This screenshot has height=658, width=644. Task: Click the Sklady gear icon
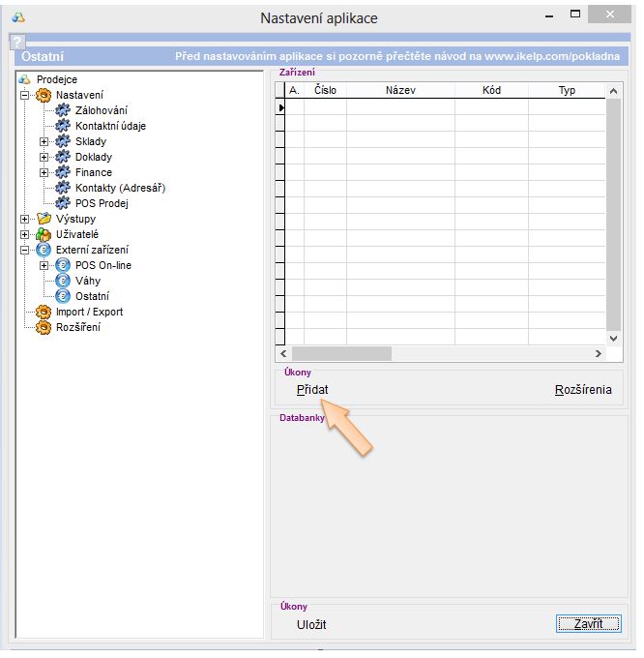[63, 141]
